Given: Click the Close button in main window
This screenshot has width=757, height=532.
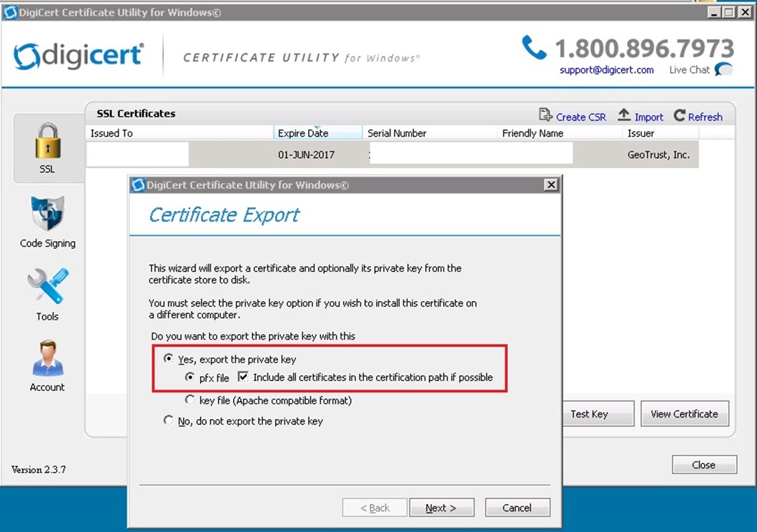Looking at the screenshot, I should (704, 464).
